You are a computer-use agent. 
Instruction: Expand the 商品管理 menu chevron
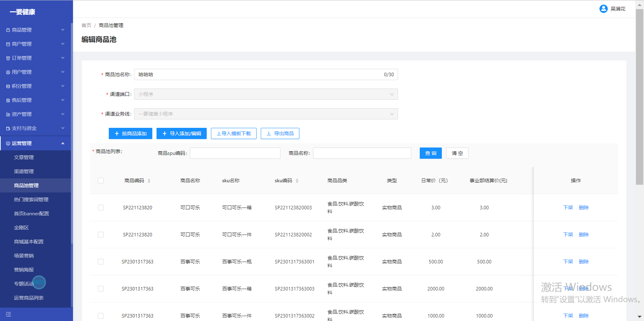pyautogui.click(x=63, y=30)
